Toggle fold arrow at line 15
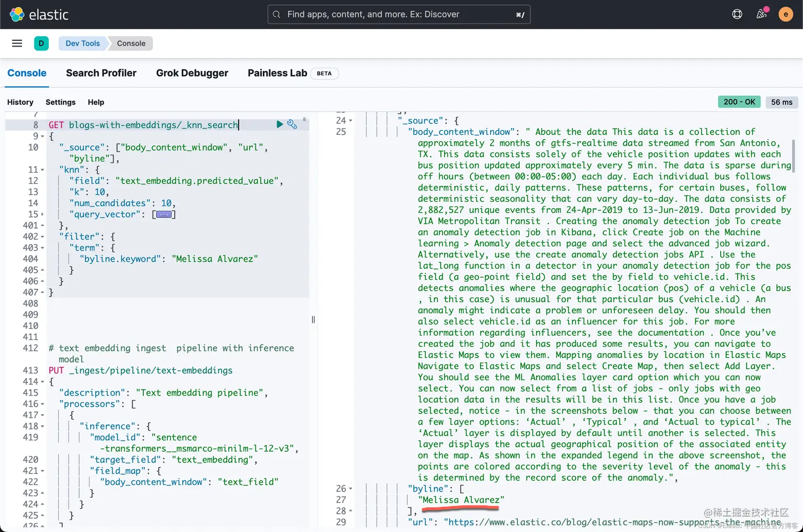Screen dimensions: 803x532 pos(42,214)
